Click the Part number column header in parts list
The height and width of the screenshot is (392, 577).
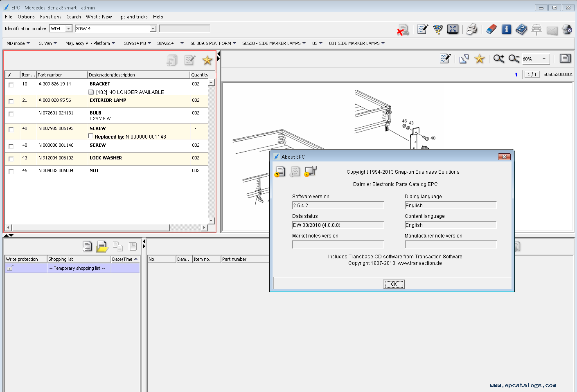pos(62,75)
